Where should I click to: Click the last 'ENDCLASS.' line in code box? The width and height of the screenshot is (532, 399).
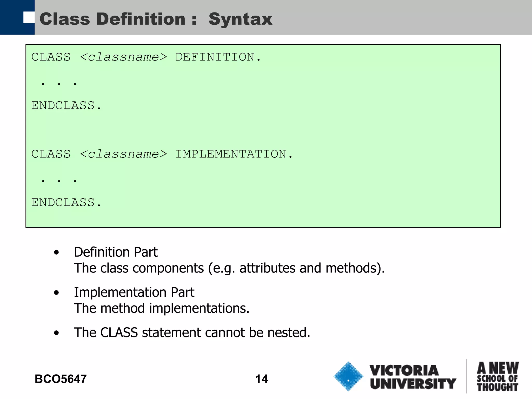[66, 202]
